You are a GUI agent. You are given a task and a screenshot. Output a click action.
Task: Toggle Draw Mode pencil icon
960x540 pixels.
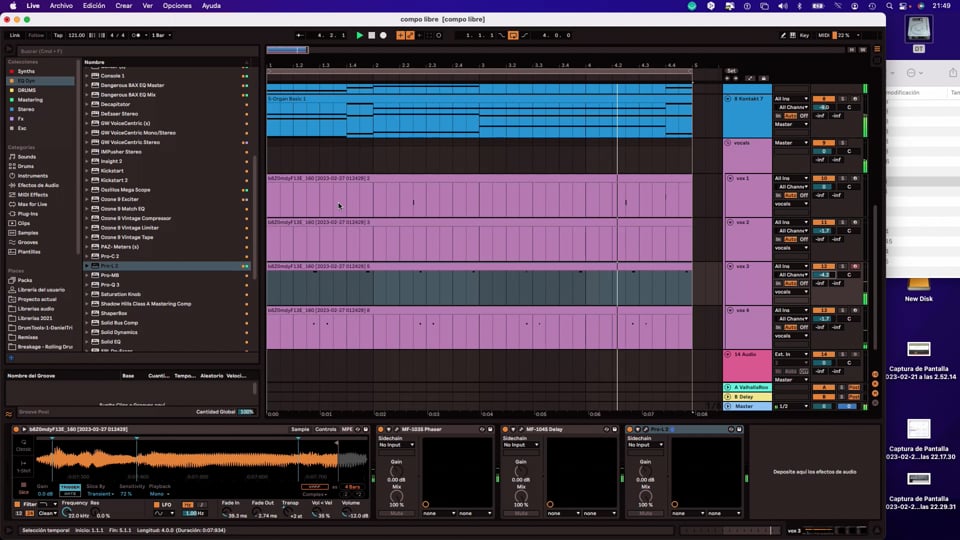click(x=783, y=36)
